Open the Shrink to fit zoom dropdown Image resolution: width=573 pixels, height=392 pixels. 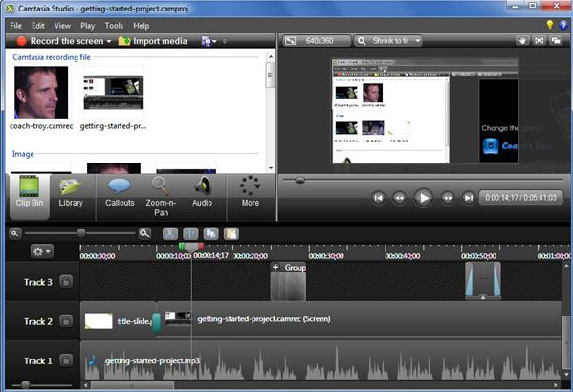(387, 41)
